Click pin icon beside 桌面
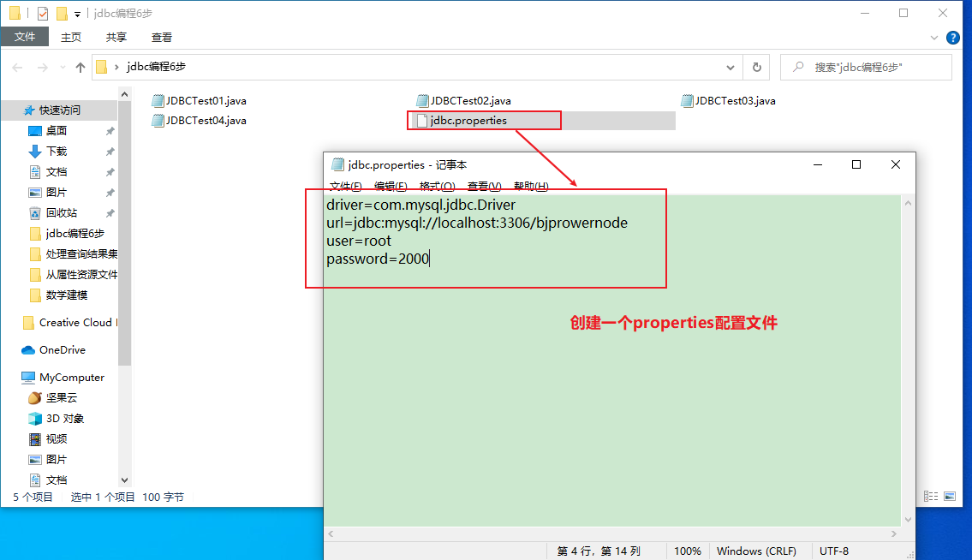The height and width of the screenshot is (560, 972). pos(110,131)
